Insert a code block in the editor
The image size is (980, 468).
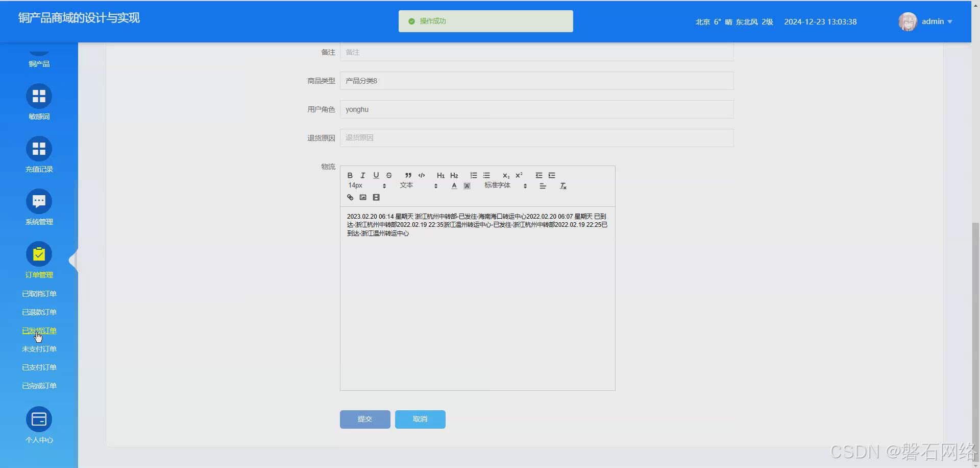pyautogui.click(x=422, y=175)
